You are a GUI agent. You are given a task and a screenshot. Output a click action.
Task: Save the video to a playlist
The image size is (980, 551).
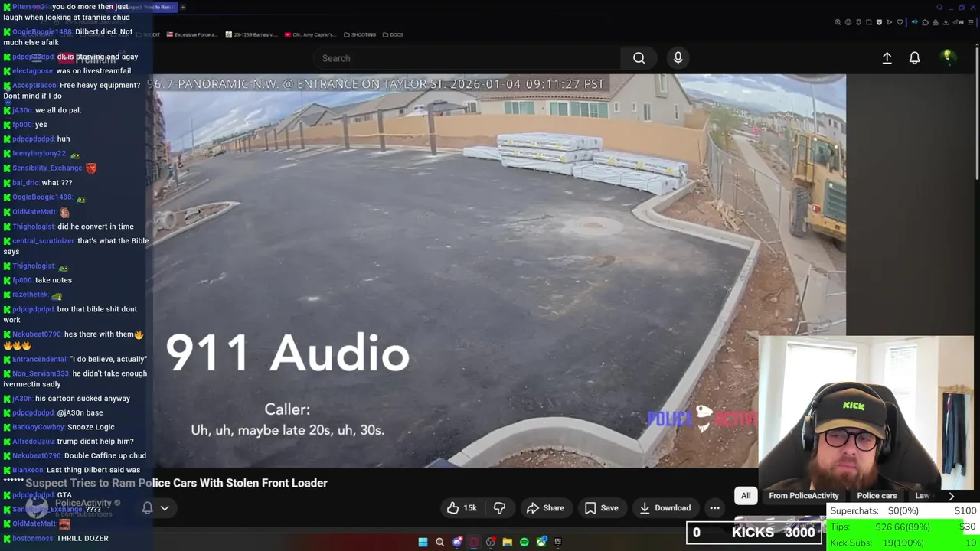pos(601,508)
